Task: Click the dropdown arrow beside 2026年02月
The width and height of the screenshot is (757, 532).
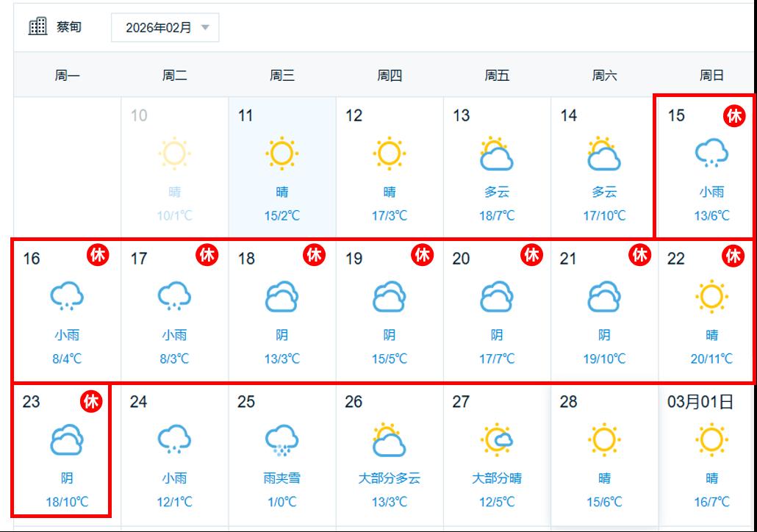Action: click(x=205, y=28)
